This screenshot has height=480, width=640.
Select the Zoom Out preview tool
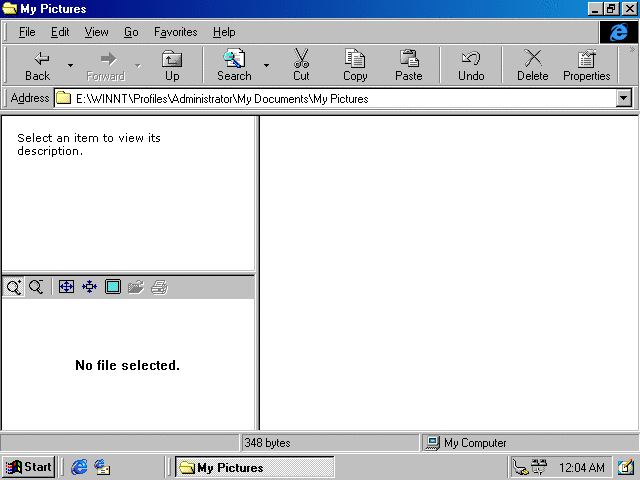pos(36,287)
